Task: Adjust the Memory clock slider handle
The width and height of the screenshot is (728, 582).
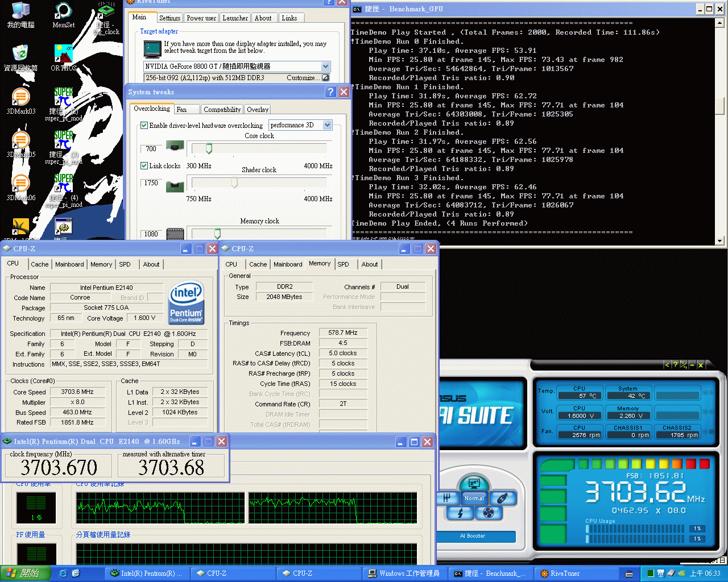Action: 217,233
